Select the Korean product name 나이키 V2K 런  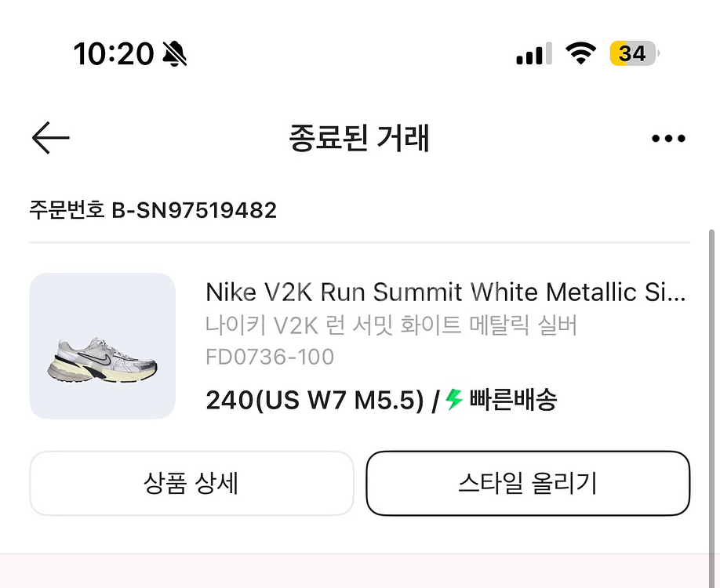pos(391,325)
